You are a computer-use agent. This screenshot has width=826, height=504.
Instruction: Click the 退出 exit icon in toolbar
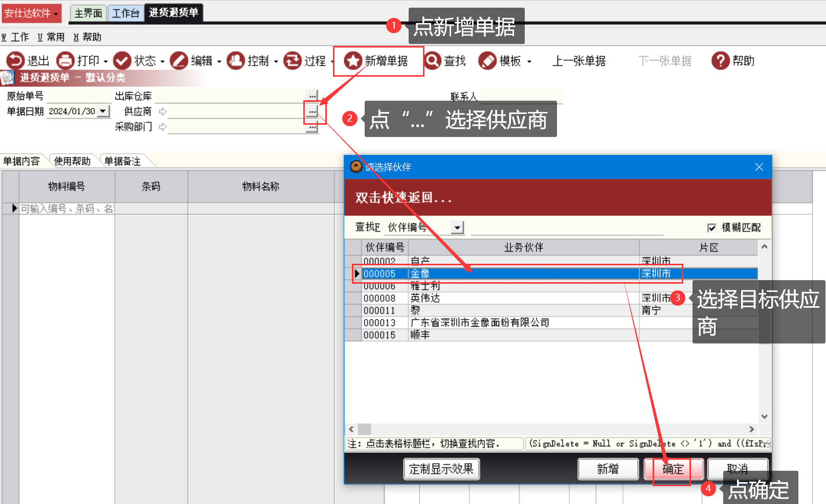(15, 61)
